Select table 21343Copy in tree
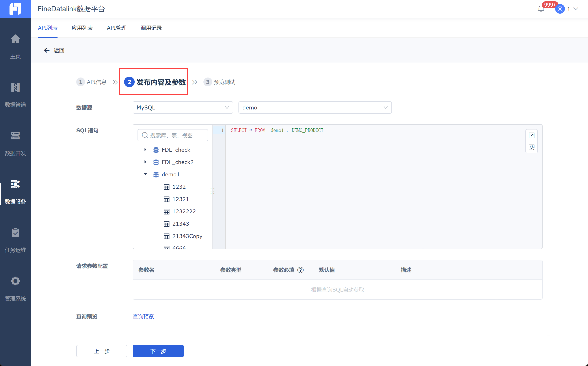The image size is (588, 366). [x=187, y=236]
